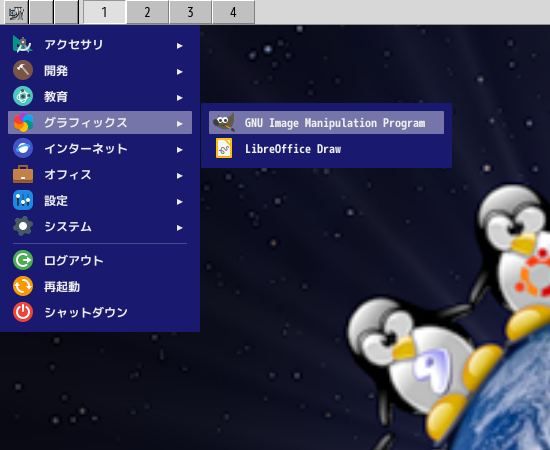Screen dimensions: 550x450
Task: Click the JWM start menu icon in the panel
Action: (16, 12)
